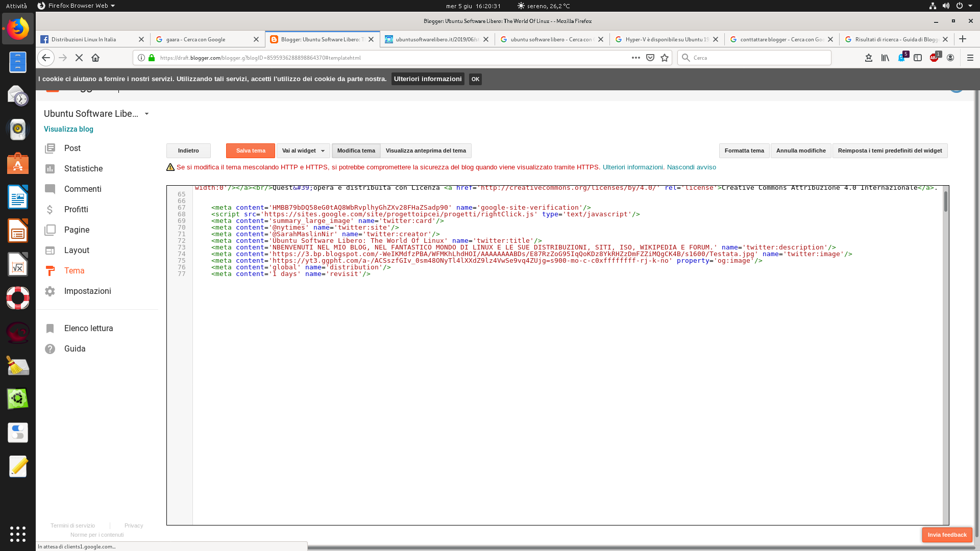Open the Firefox account icon
Image resolution: width=980 pixels, height=551 pixels.
click(950, 58)
